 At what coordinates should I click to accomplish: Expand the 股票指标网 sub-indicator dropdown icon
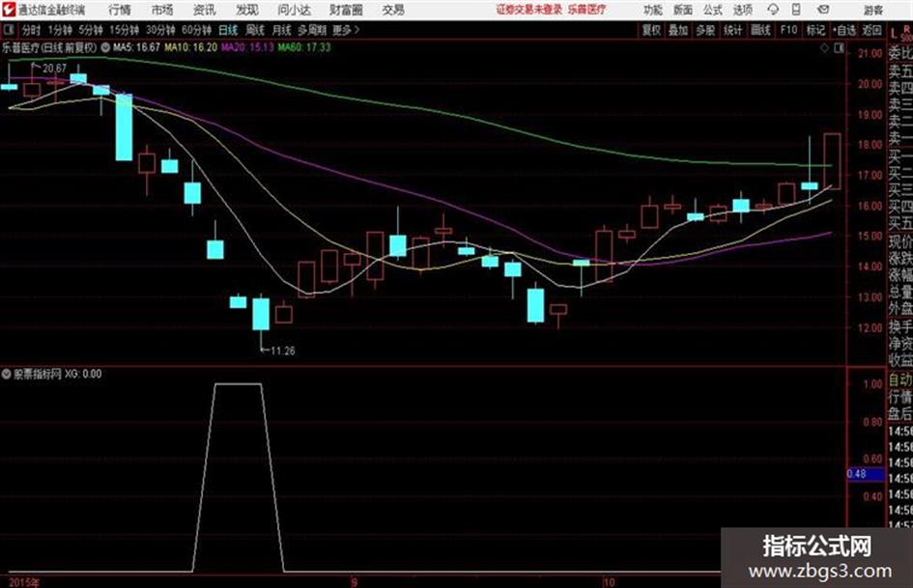[x=7, y=374]
